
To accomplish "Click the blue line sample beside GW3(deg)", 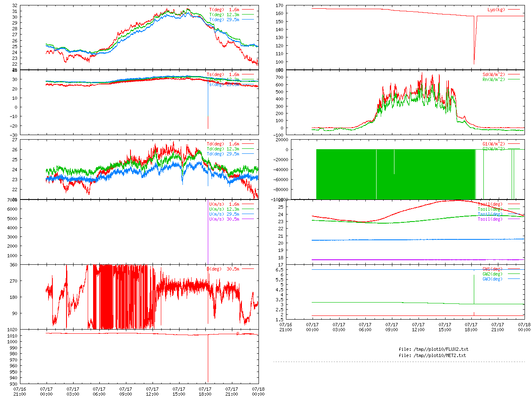I will pyautogui.click(x=514, y=279).
